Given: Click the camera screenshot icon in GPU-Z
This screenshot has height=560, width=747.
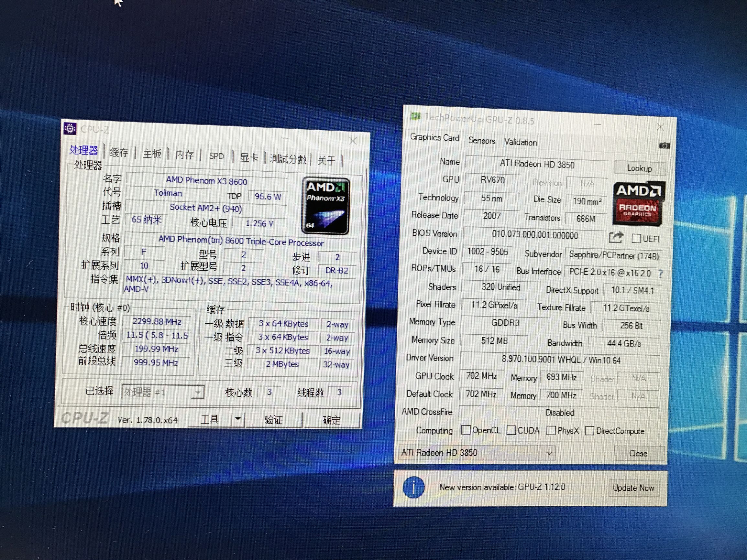Looking at the screenshot, I should tap(664, 145).
